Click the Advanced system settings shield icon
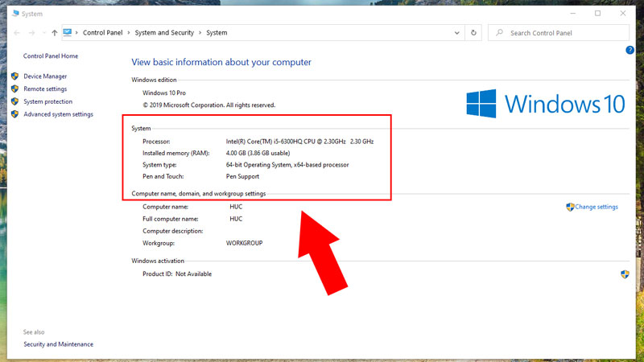Image resolution: width=644 pixels, height=362 pixels. (x=14, y=115)
